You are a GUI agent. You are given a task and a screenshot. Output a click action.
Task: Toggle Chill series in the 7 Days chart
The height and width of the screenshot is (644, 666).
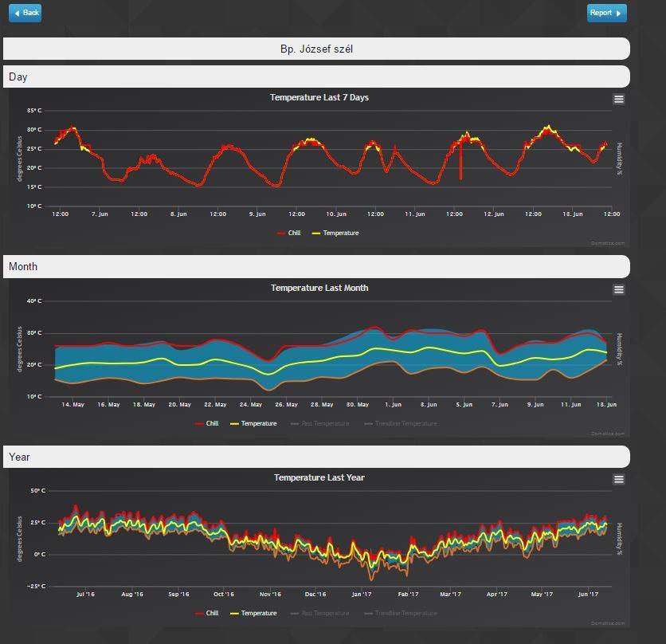point(289,233)
